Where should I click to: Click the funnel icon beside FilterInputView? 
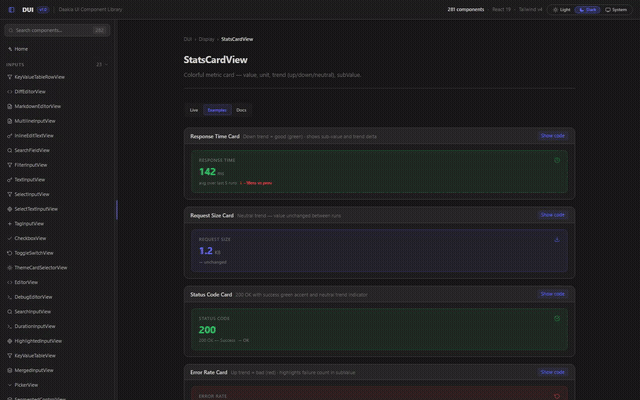(9, 165)
